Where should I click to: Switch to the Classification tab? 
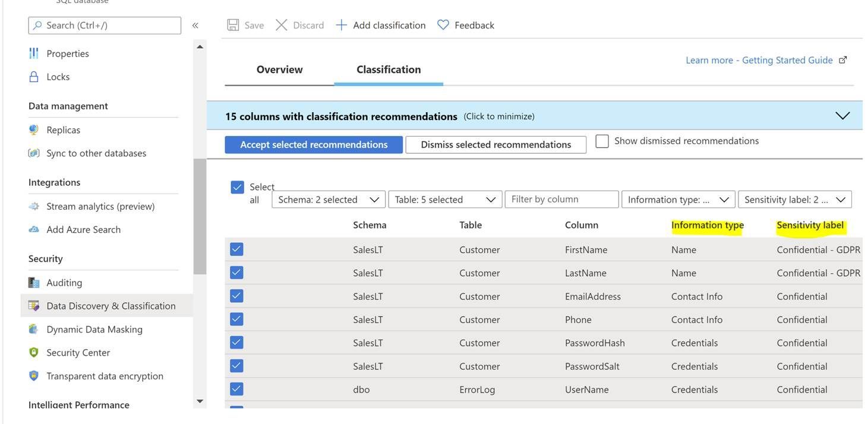click(388, 69)
